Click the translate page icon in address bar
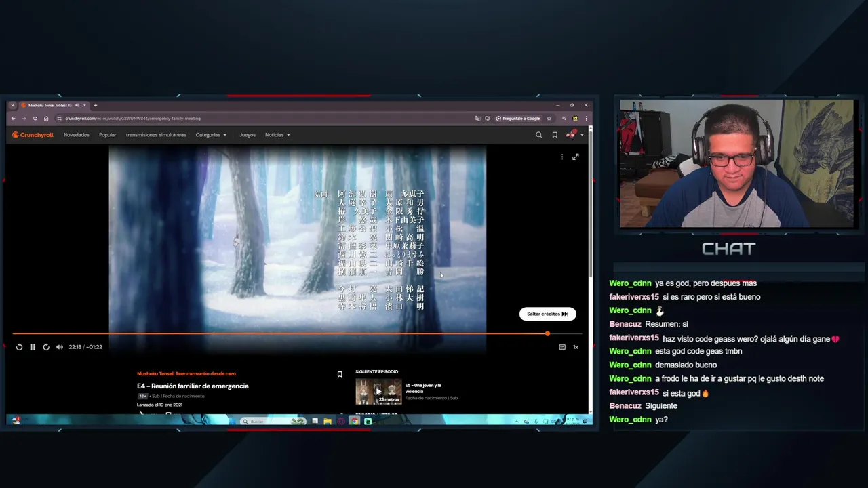 478,119
